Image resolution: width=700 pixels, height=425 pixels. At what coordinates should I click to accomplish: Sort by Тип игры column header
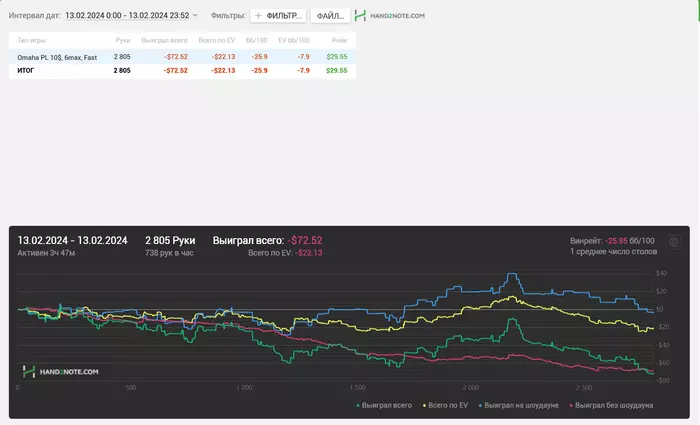tap(32, 40)
